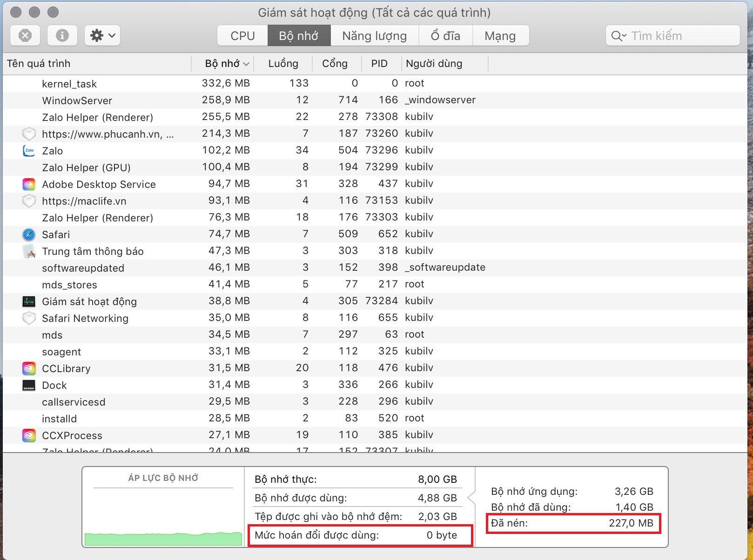The height and width of the screenshot is (560, 753).
Task: Click the Bộ nhớ được dùng 4,88 GB entry
Action: (356, 498)
